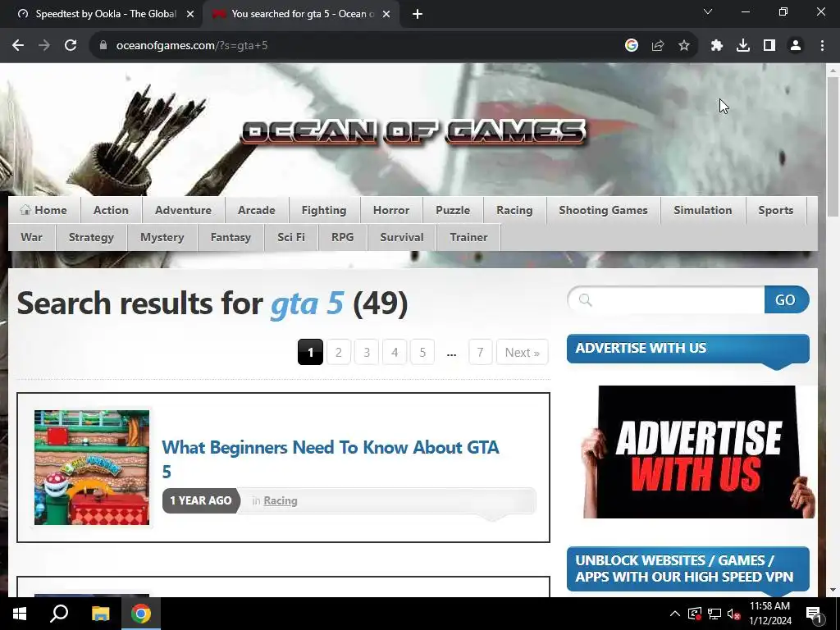Viewport: 840px width, 630px height.
Task: Open the Arcade category
Action: tap(257, 210)
